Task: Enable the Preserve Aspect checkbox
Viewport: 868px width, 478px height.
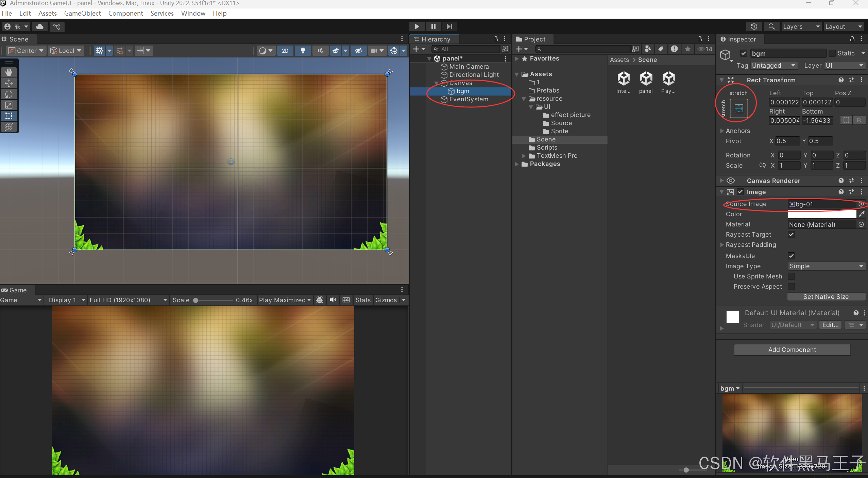Action: tap(792, 287)
